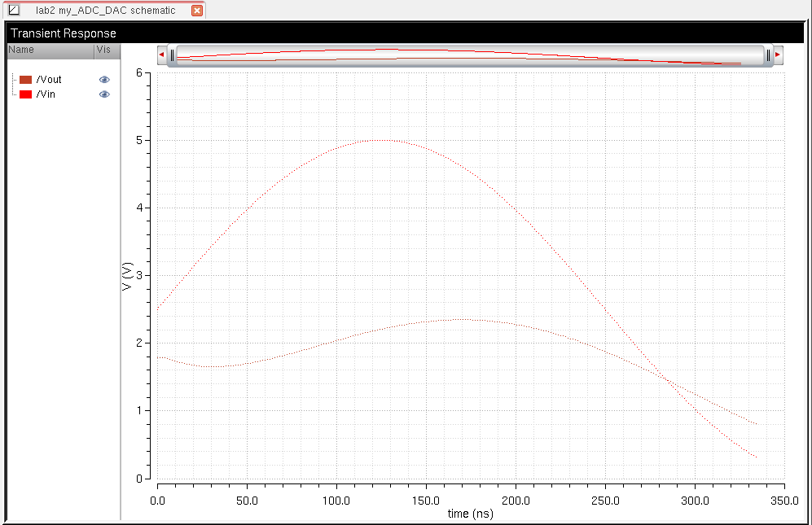Click the Name column header

[50, 50]
